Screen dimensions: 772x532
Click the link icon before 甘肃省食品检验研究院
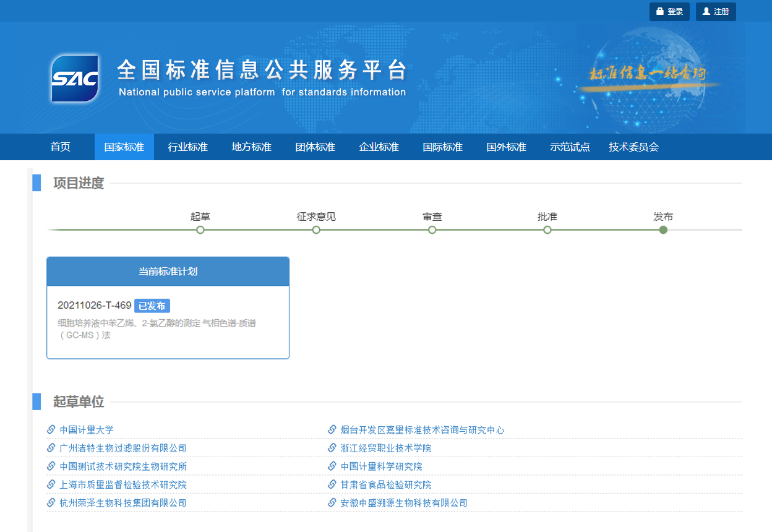coord(332,484)
